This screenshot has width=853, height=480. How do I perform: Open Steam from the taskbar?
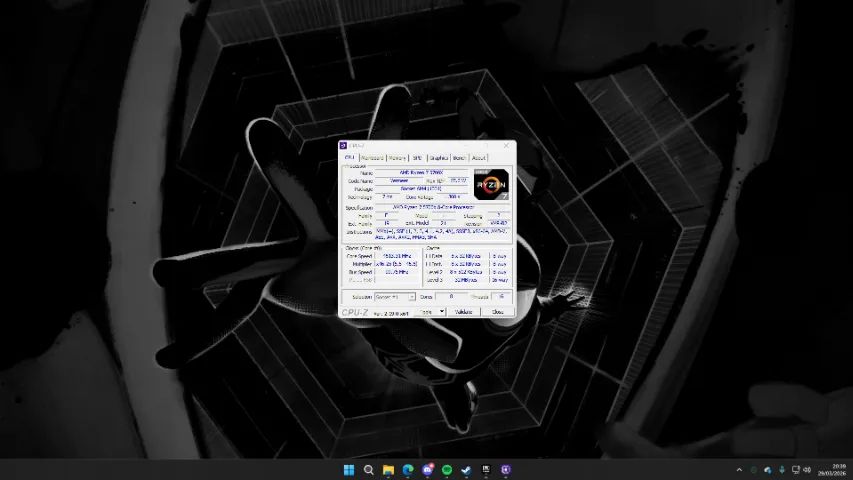[x=466, y=470]
